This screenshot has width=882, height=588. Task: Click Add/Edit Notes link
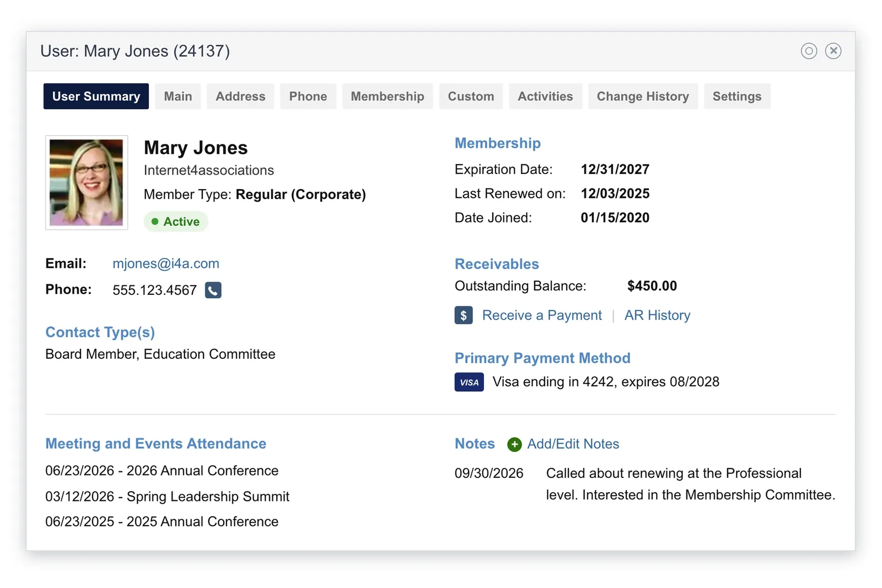point(573,444)
